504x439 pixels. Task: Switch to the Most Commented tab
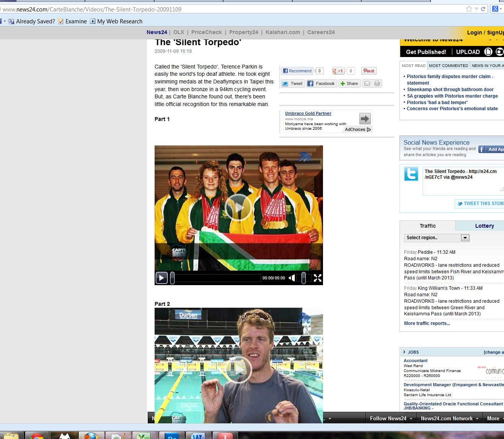pyautogui.click(x=448, y=65)
